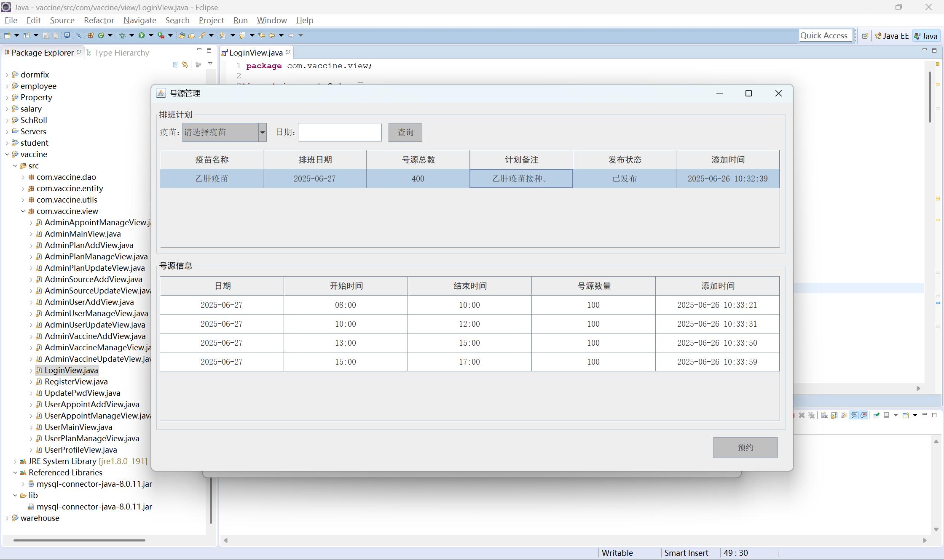
Task: Click the Open Console icon
Action: click(906, 415)
